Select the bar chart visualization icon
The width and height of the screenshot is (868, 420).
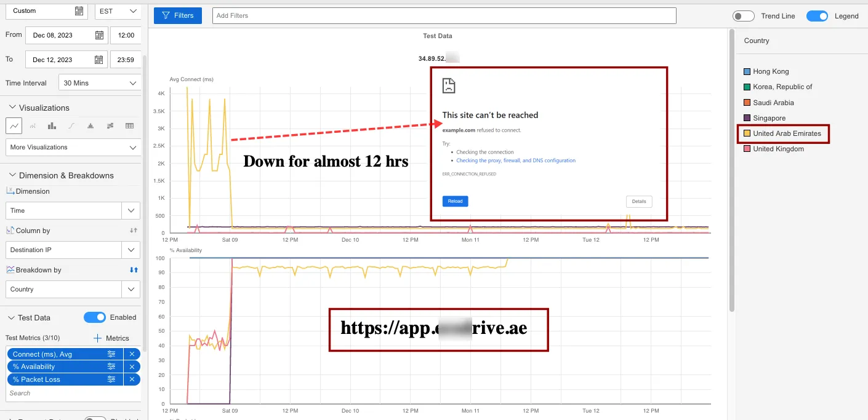pyautogui.click(x=52, y=125)
